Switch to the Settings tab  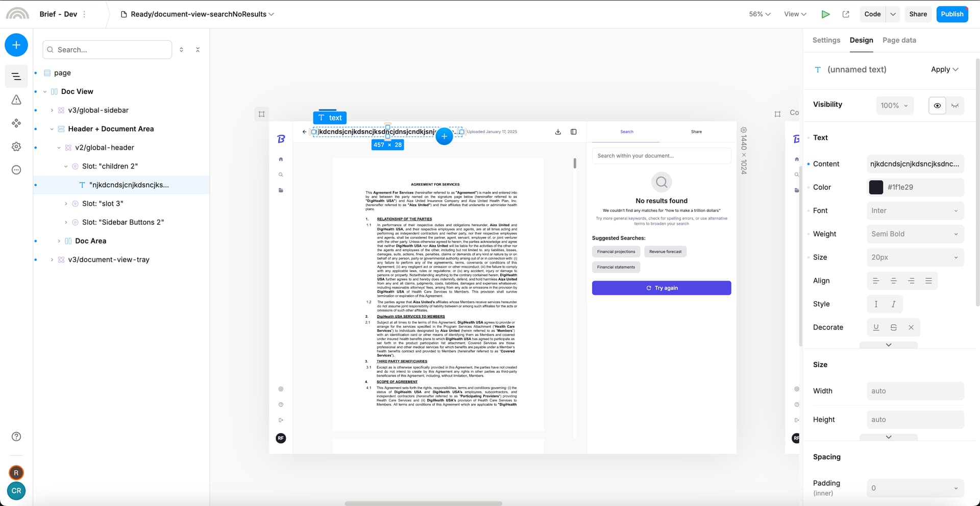pos(826,40)
